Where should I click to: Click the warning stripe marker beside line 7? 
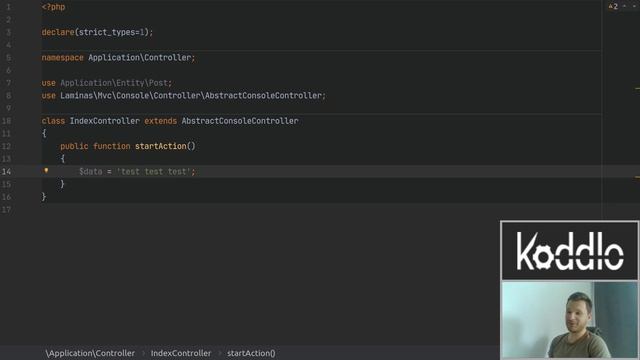(x=637, y=88)
